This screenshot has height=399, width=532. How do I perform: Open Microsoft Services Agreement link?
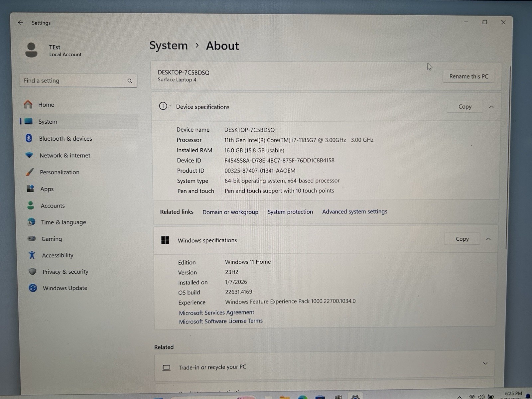(216, 313)
